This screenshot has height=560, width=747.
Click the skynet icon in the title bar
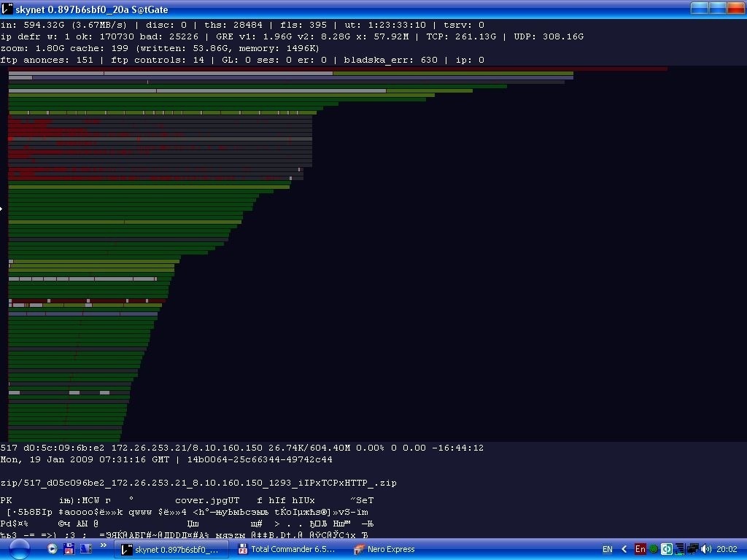(7, 9)
